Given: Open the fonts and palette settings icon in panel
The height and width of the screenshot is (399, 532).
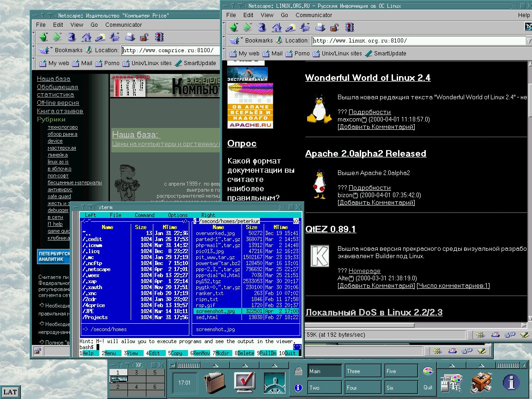Looking at the screenshot, I should pyautogui.click(x=451, y=383).
